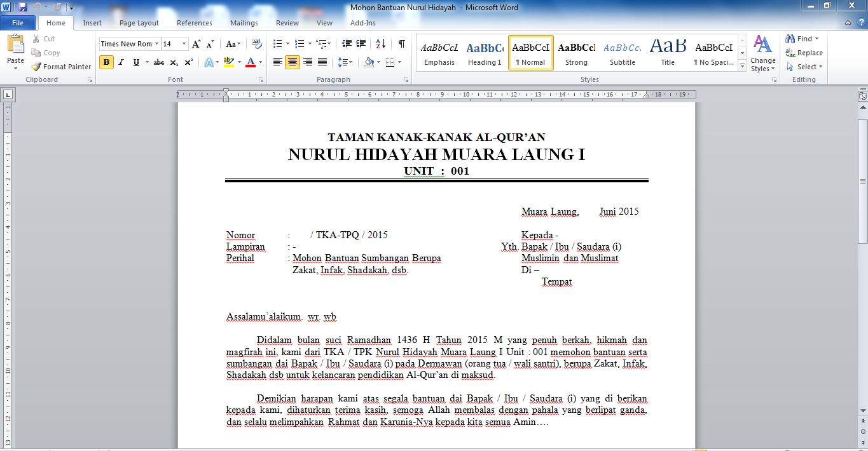Activate the Format Painter brush

[36, 67]
